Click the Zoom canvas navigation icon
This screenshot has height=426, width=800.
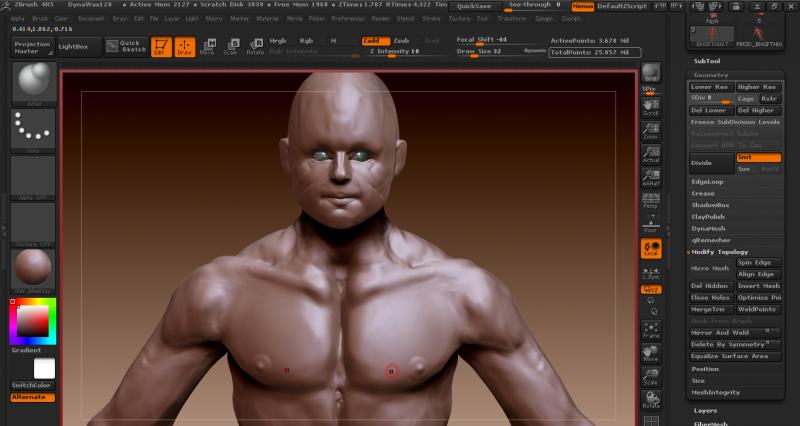651,130
